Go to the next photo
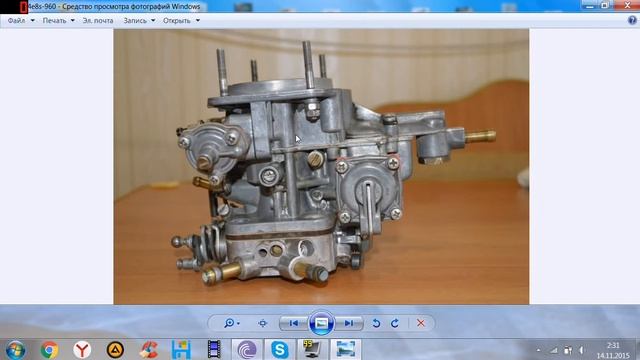The height and width of the screenshot is (360, 640). [x=349, y=323]
